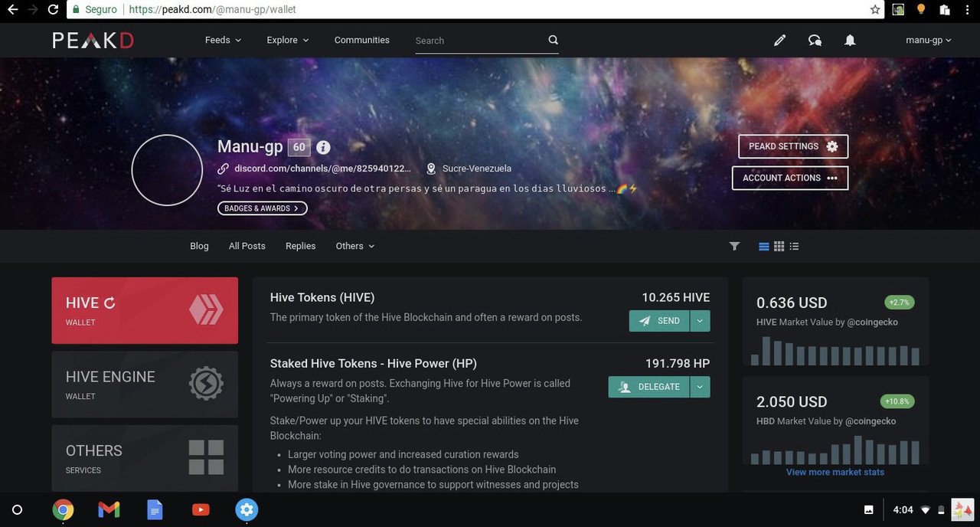Click the Hive Engine wallet logo icon
The height and width of the screenshot is (527, 980).
click(206, 384)
